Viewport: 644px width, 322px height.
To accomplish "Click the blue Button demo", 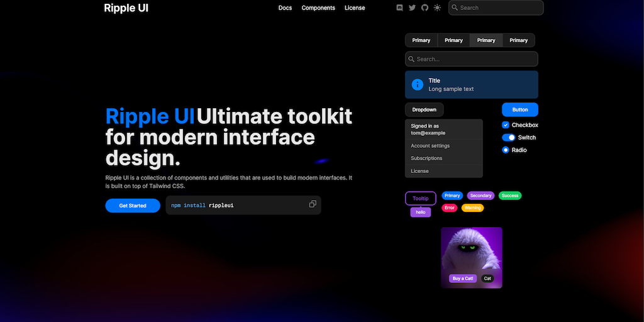I will [x=520, y=109].
